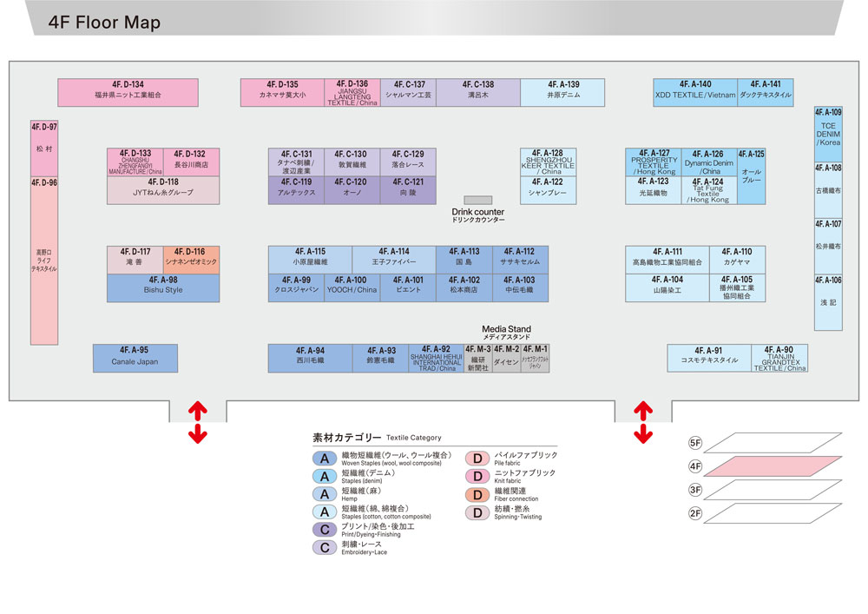
Task: Click booth 4F. D-134 Fukui knit association
Action: 128,92
